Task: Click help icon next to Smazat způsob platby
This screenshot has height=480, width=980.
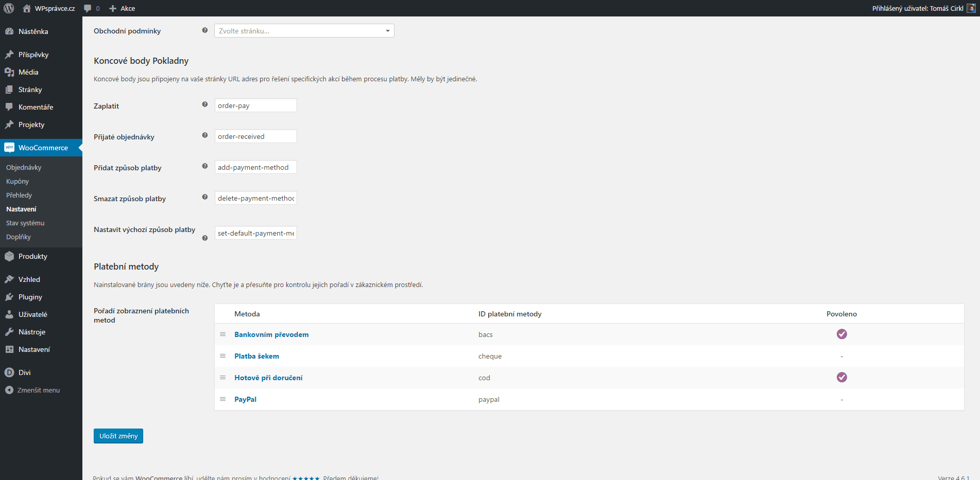Action: point(205,197)
